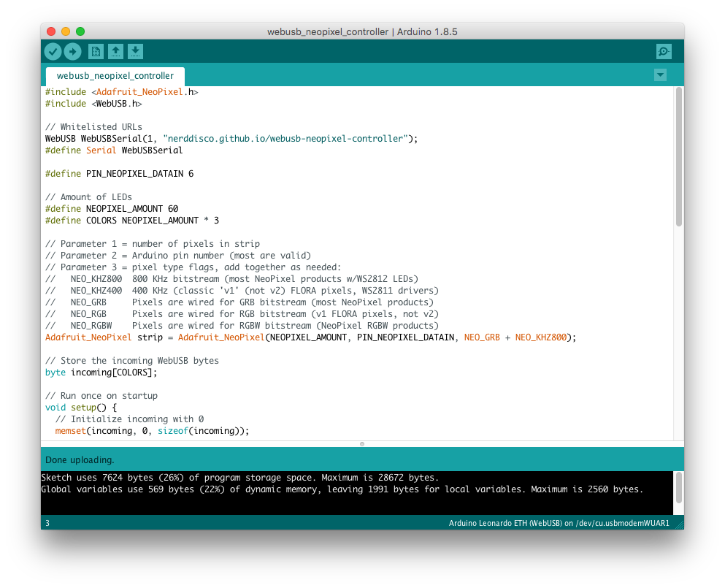Image resolution: width=725 pixels, height=588 pixels.
Task: Click the console output scrollbar
Action: click(679, 488)
